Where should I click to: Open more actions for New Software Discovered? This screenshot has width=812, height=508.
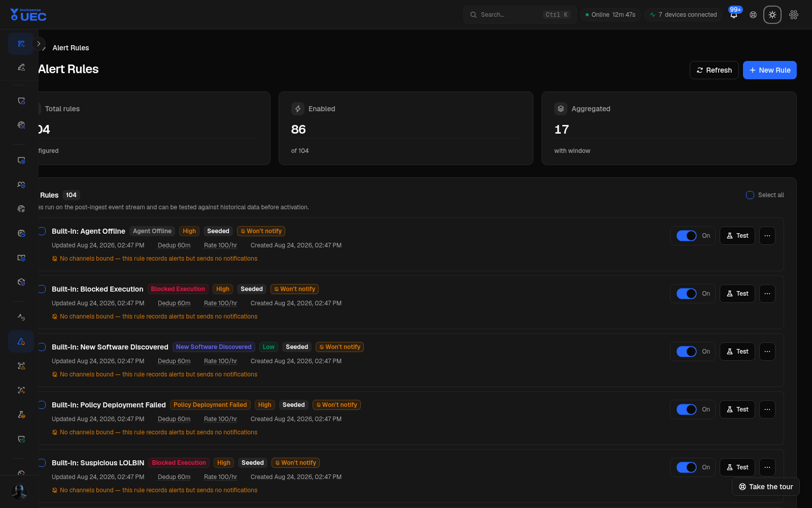[x=767, y=352]
